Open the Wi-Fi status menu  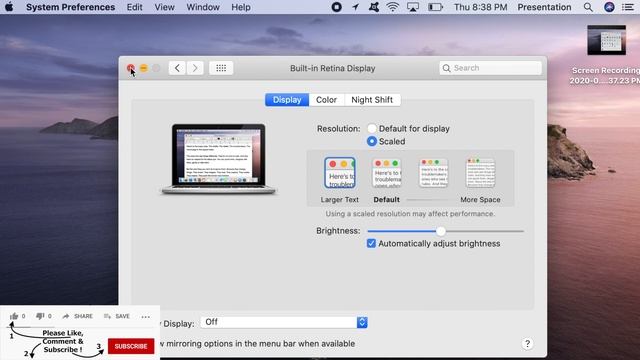tap(393, 7)
